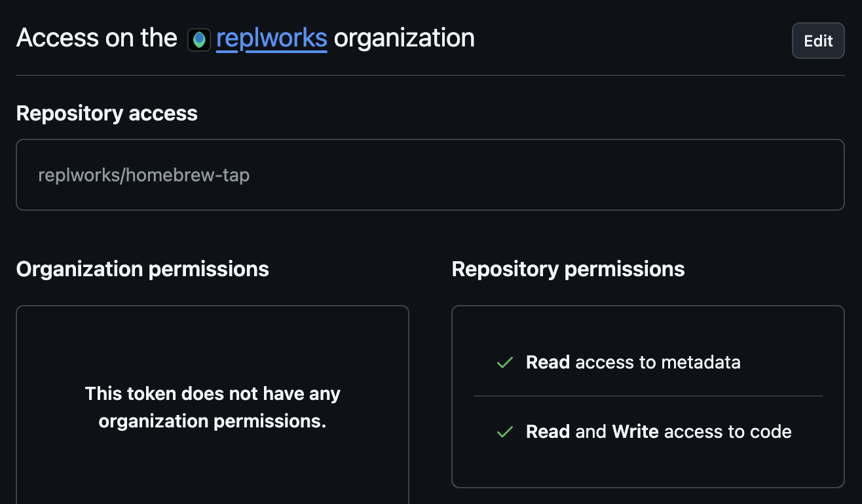Click the Organization permissions heading
Screen dimensions: 862x504
[143, 269]
